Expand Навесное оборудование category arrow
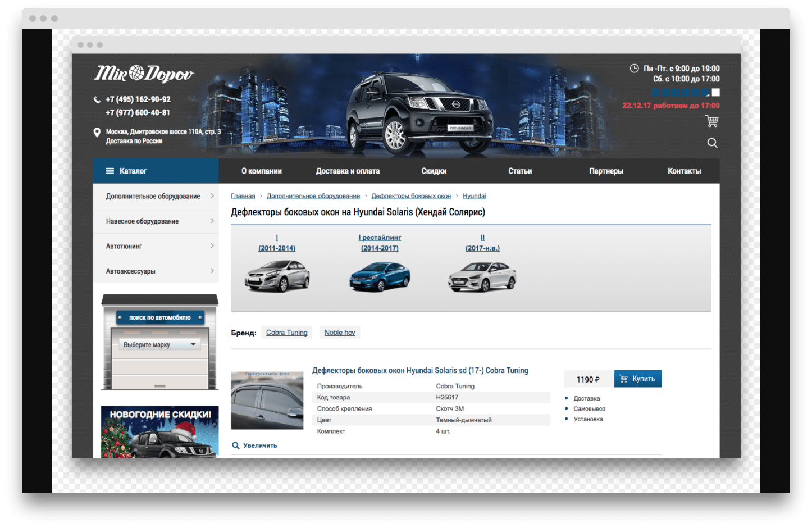This screenshot has width=812, height=532. (212, 221)
